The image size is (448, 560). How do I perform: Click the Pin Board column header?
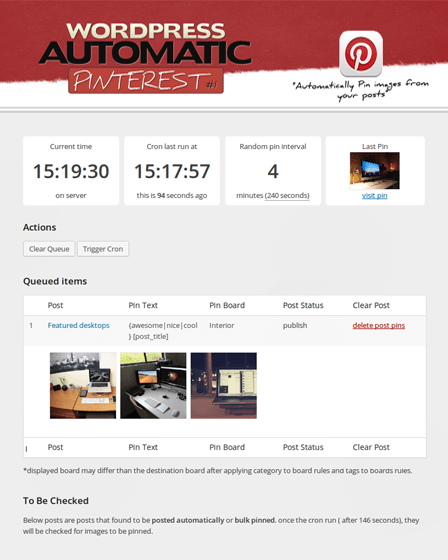point(227,305)
